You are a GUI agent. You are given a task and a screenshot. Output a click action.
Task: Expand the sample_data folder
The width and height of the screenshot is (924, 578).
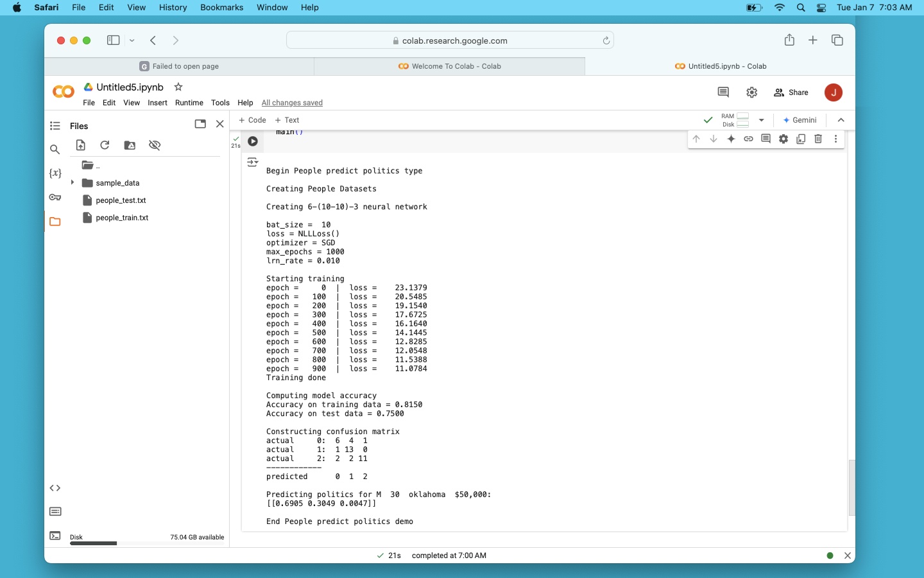tap(73, 183)
